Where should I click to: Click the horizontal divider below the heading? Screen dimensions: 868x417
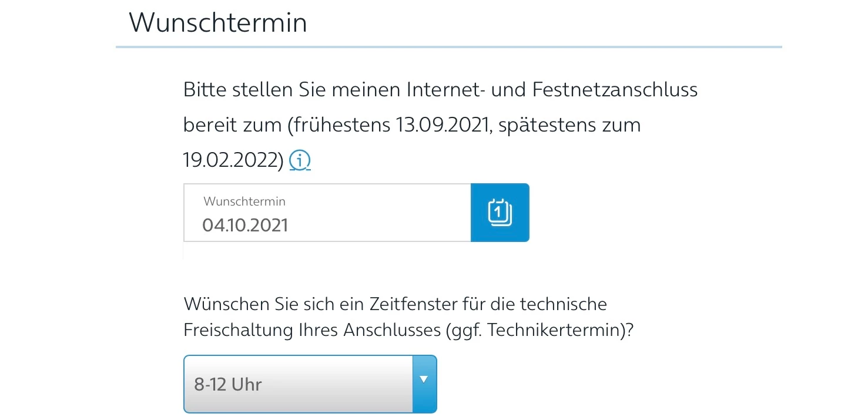(448, 46)
